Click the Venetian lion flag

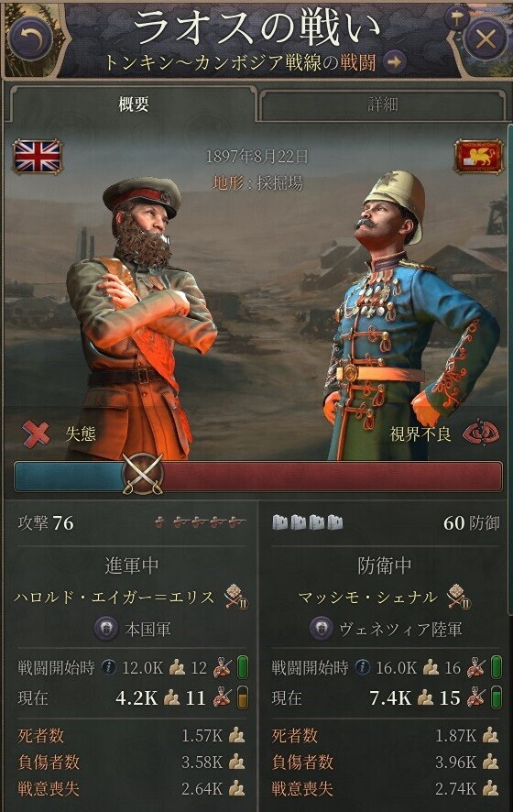pos(478,156)
